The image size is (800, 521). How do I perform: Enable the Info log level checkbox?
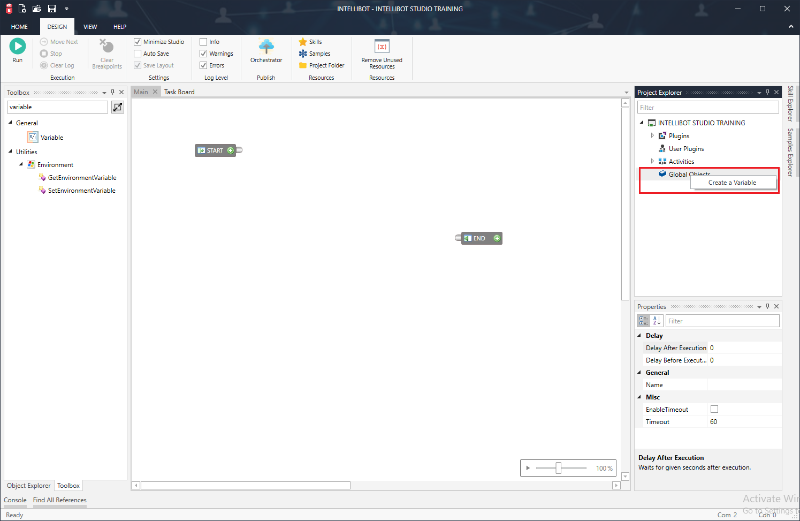pyautogui.click(x=203, y=42)
